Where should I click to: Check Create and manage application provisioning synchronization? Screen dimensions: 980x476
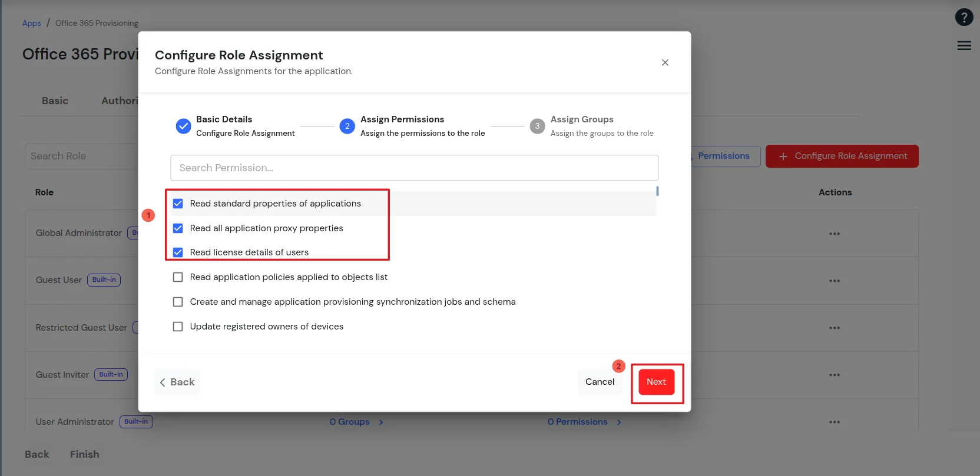click(x=178, y=302)
